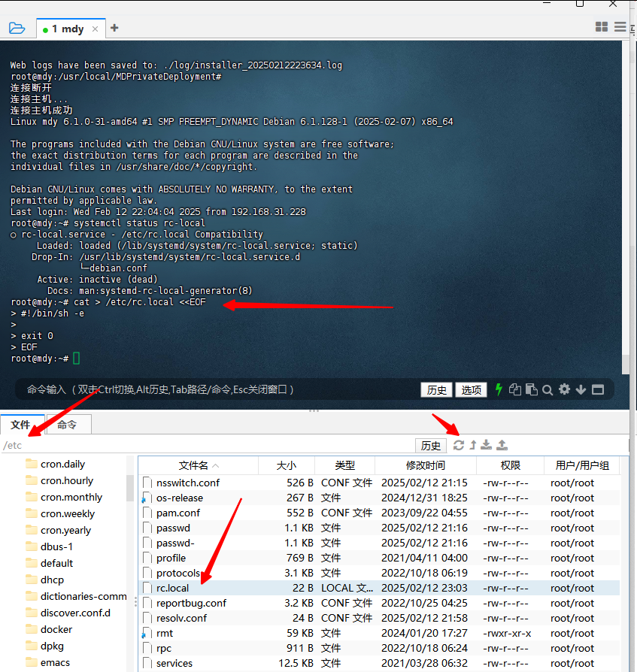The height and width of the screenshot is (672, 637).
Task: Select the docker folder in the tree
Action: pos(56,629)
